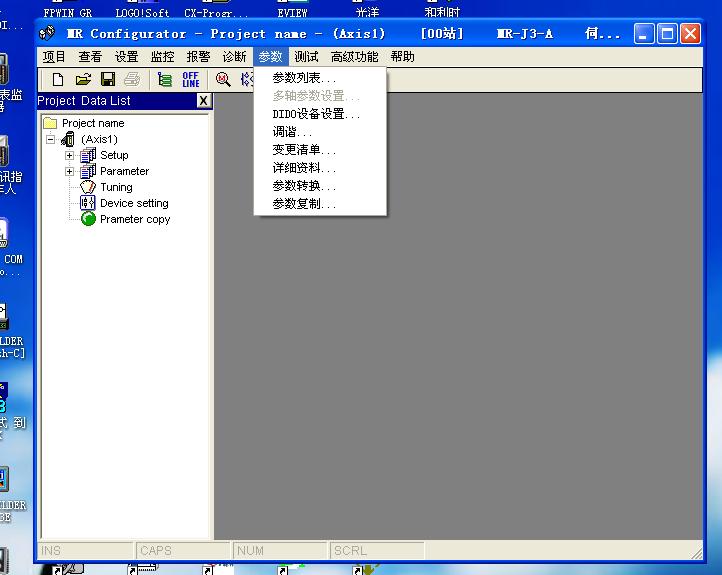Close the Project Data List panel
The height and width of the screenshot is (575, 722).
click(x=203, y=101)
